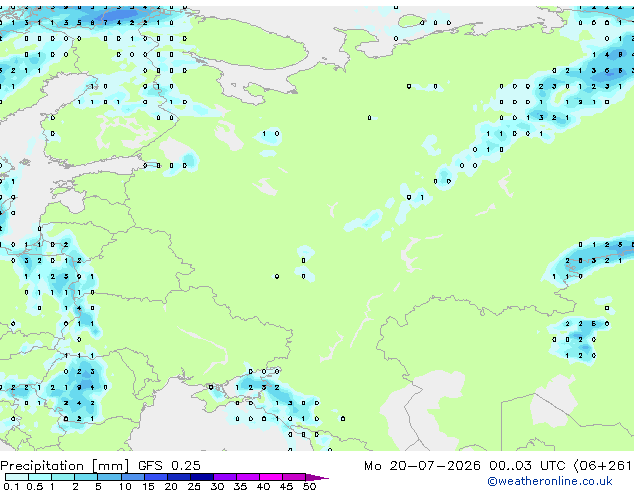The width and height of the screenshot is (634, 490).
Task: Select the 0.5–1 mm legend color
Action: pyautogui.click(x=40, y=477)
